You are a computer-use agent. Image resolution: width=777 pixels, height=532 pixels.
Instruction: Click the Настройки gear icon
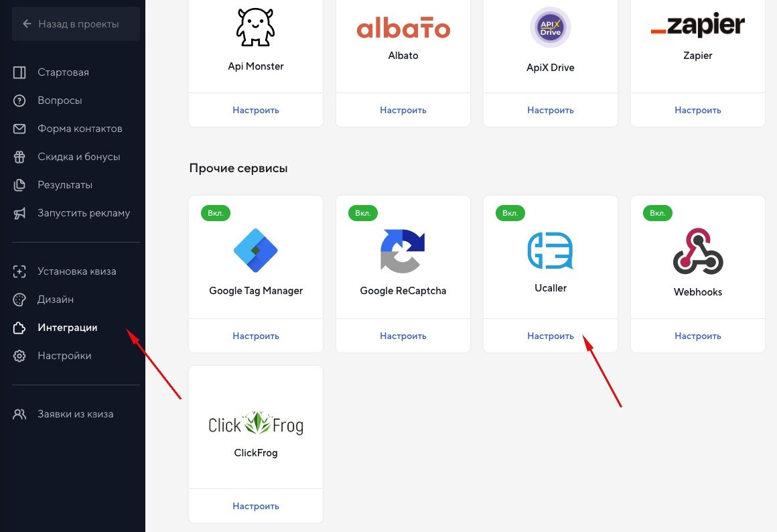pos(19,356)
